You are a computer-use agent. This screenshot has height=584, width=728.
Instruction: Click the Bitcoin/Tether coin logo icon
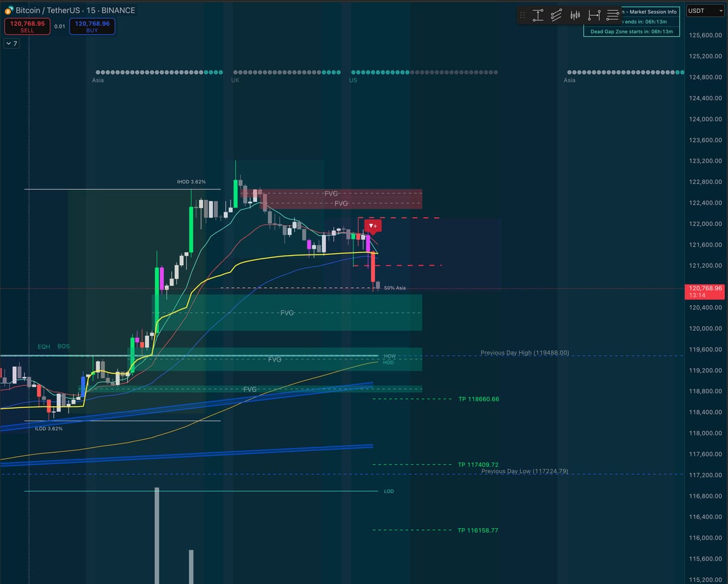click(9, 10)
